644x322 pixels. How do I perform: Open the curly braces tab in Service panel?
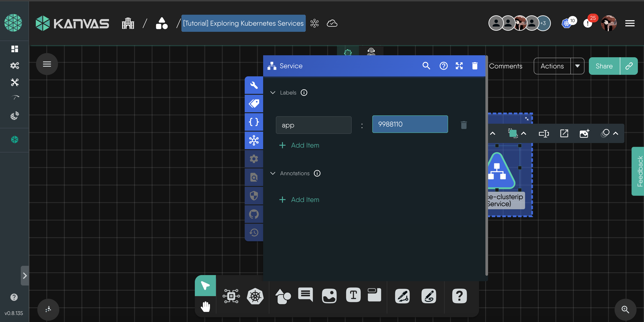(254, 122)
